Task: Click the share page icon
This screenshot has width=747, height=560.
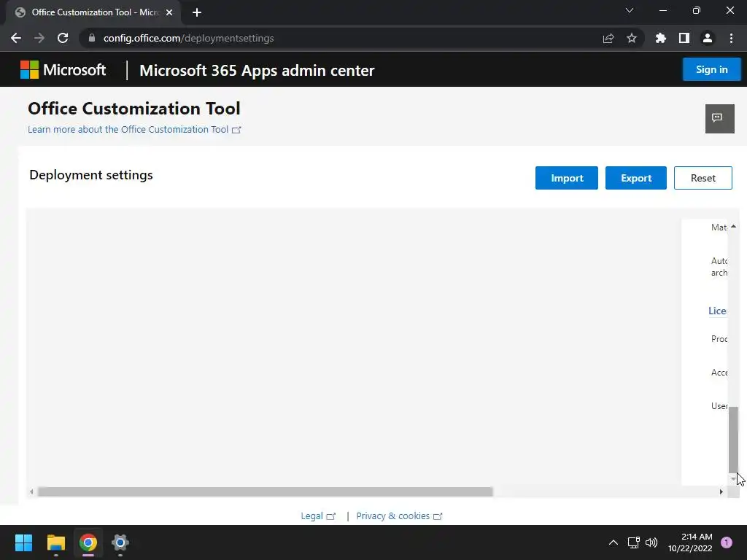Action: point(608,38)
